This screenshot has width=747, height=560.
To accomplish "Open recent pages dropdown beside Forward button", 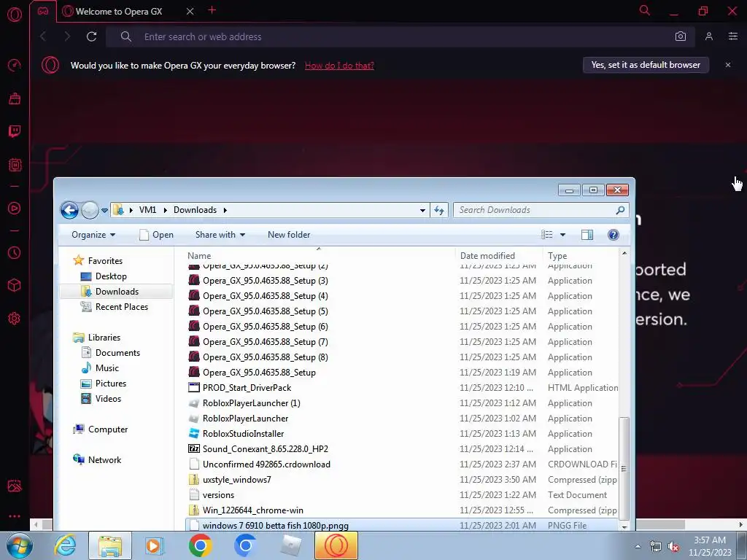I will tap(104, 211).
